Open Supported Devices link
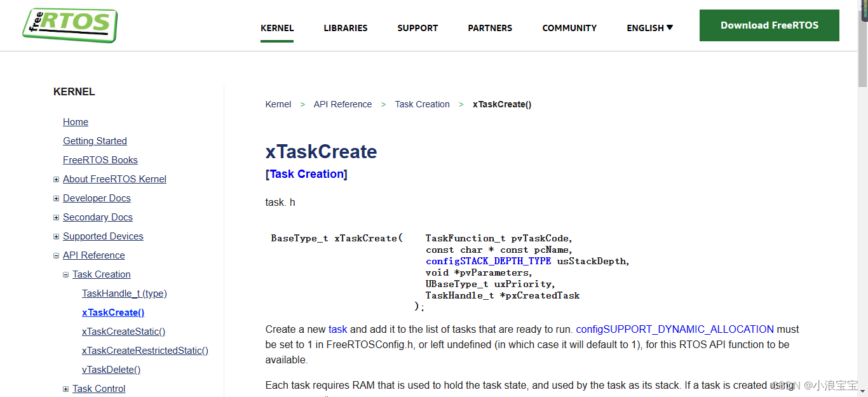Image resolution: width=868 pixels, height=397 pixels. (103, 236)
